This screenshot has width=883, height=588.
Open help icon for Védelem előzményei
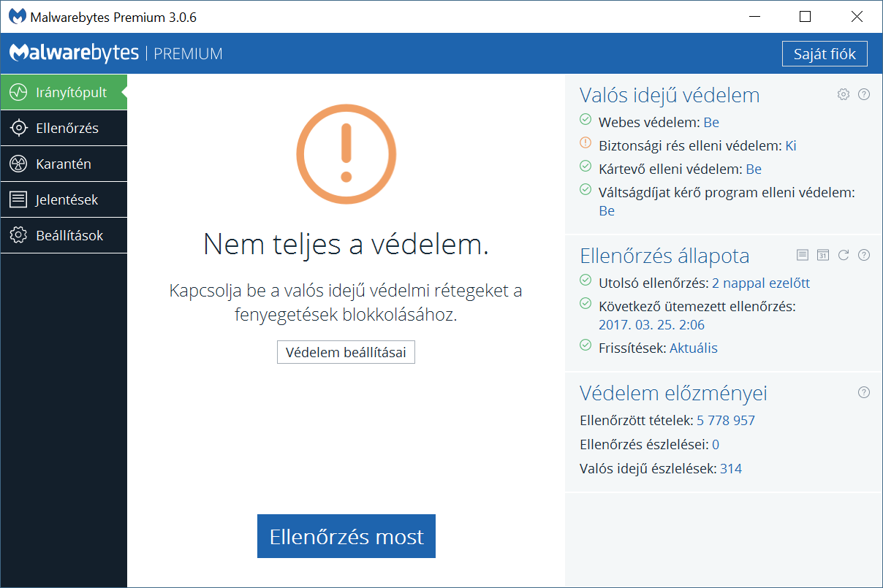(864, 392)
